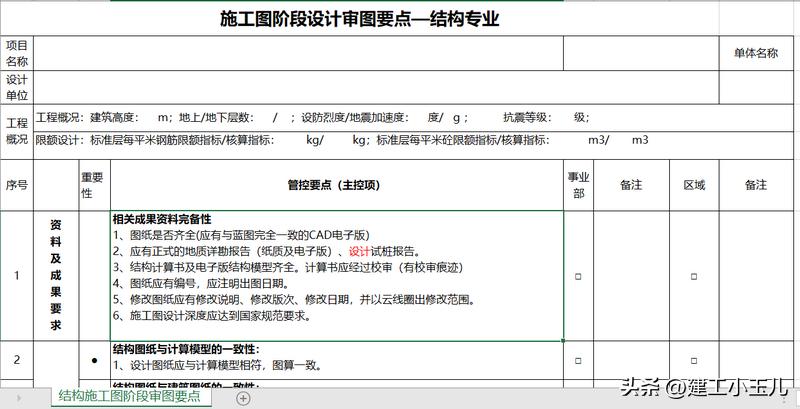This screenshot has width=800, height=409.
Task: Switch to the 结构施工图阶段审图要点 sheet tab
Action: (x=130, y=396)
